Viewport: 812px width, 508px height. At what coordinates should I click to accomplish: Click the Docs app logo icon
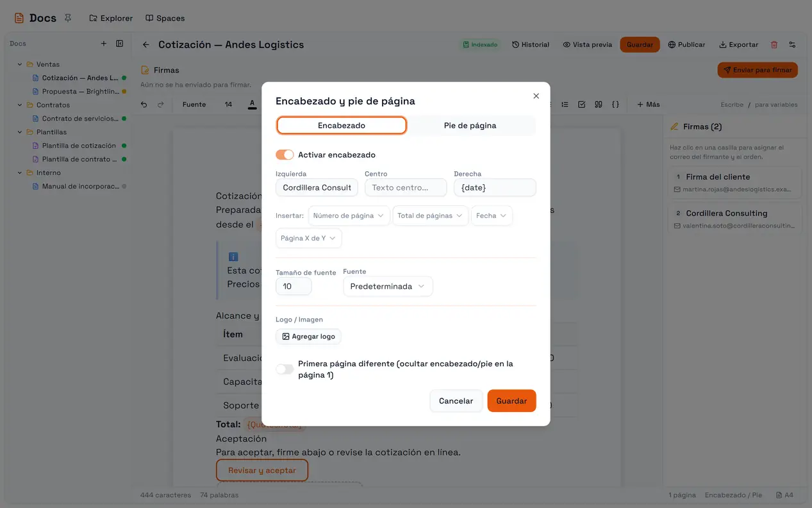[19, 18]
